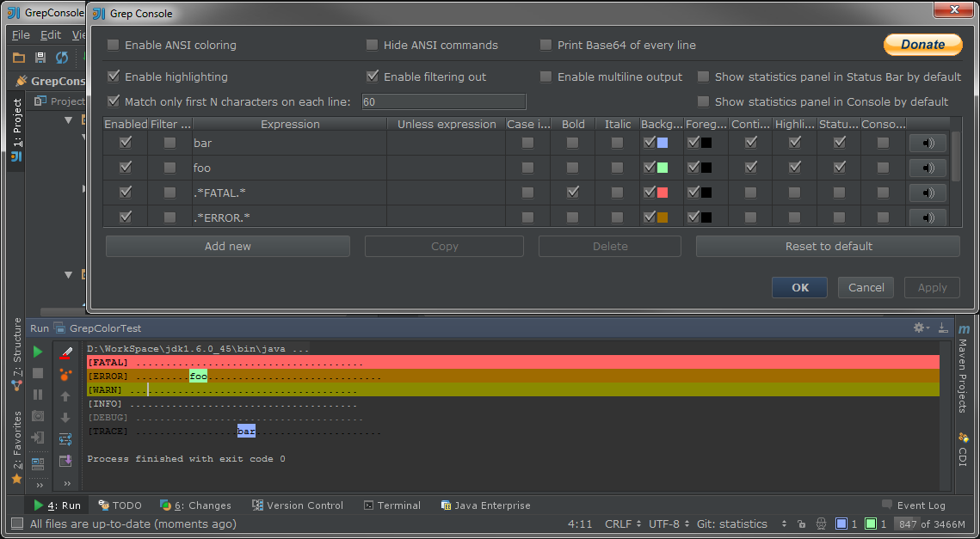Viewport: 980px width, 539px height.
Task: Check Hide ANSI commands
Action: [x=372, y=45]
